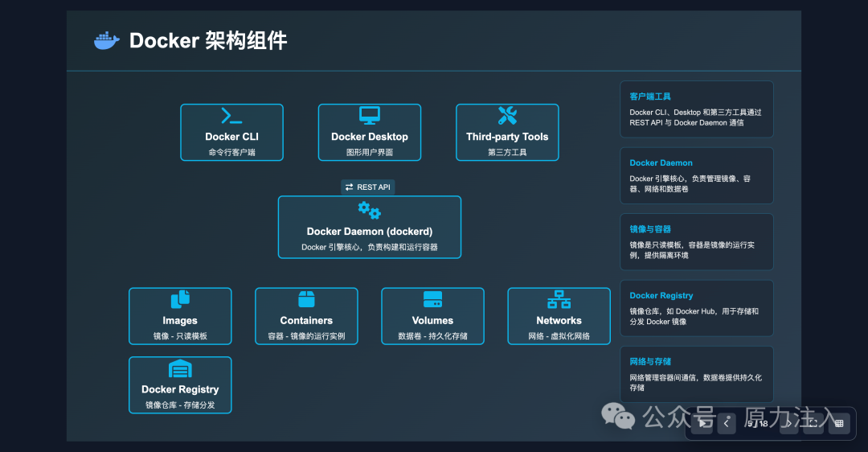Advance to the next slide
The image size is (868, 452).
(789, 424)
